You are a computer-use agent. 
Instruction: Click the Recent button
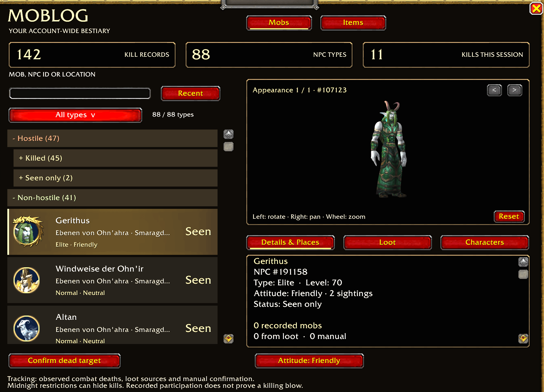(190, 93)
